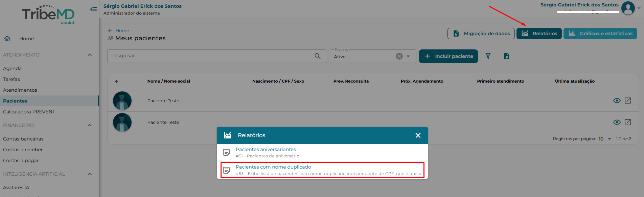Open the user profile avatar icon
The image size is (644, 197).
click(x=628, y=8)
